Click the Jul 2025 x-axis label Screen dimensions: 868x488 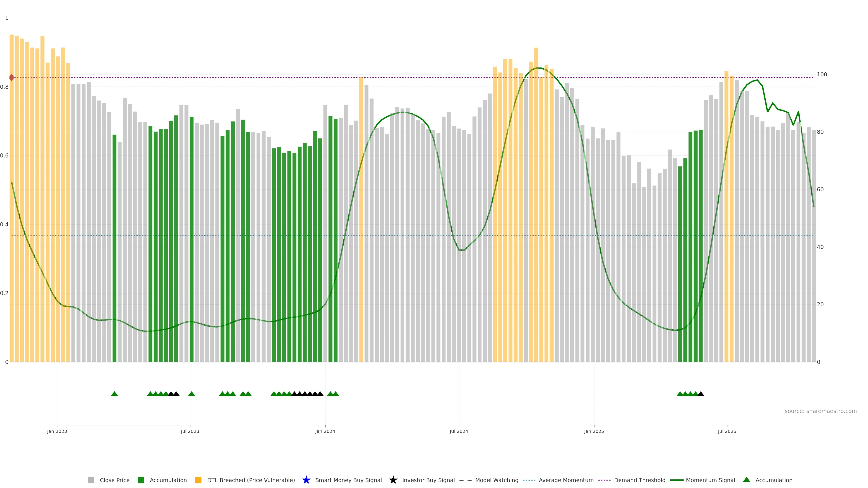click(727, 431)
